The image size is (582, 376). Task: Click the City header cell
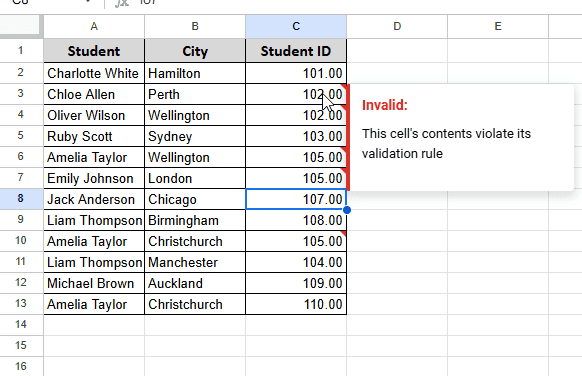pos(195,51)
